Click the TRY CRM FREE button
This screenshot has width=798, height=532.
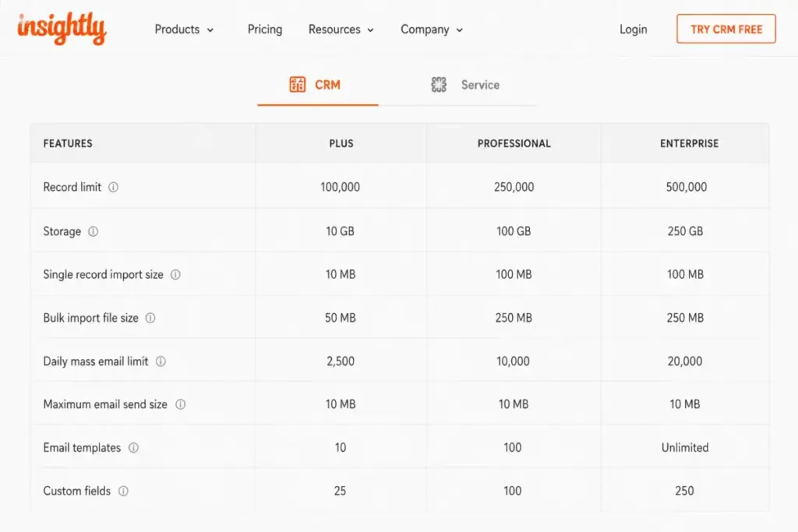click(726, 29)
